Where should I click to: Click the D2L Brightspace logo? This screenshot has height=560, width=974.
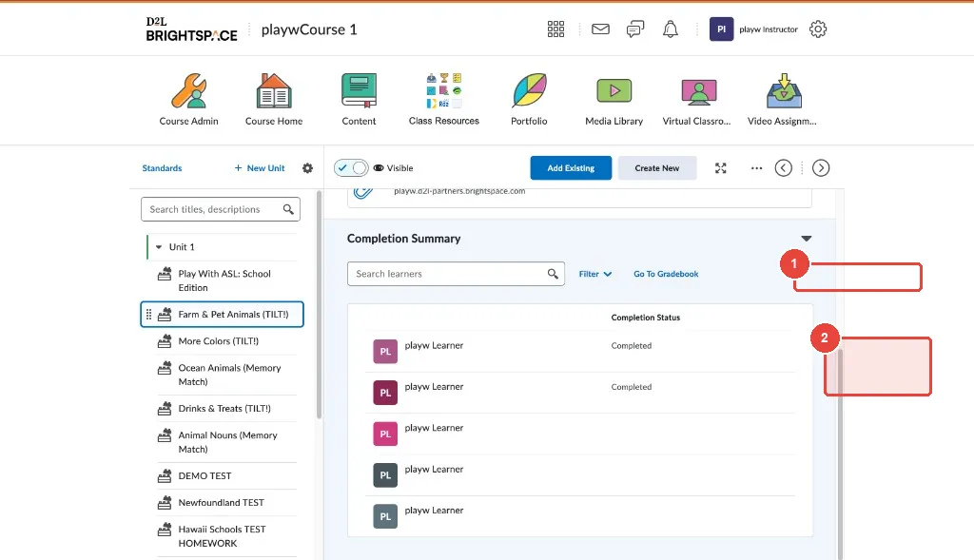coord(191,29)
